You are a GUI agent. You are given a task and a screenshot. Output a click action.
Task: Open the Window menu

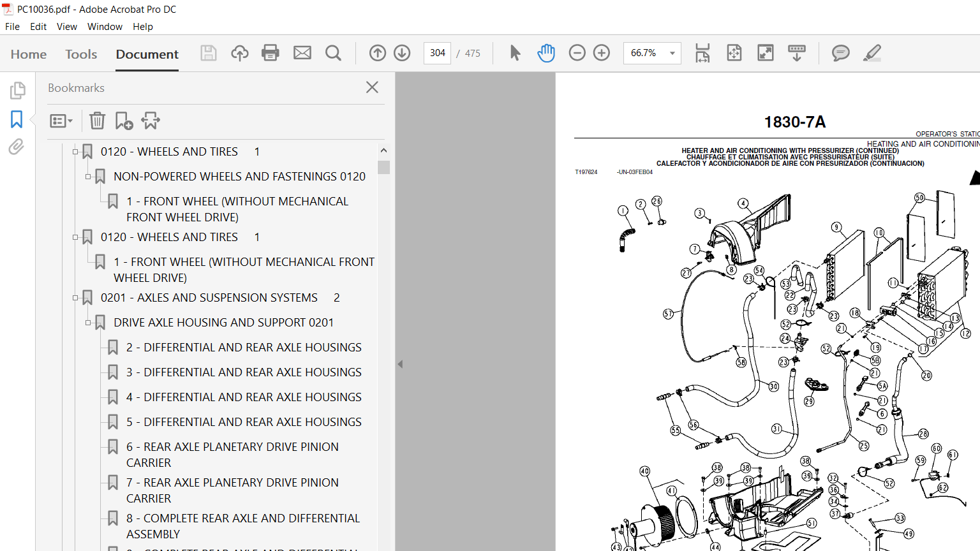[x=105, y=27]
